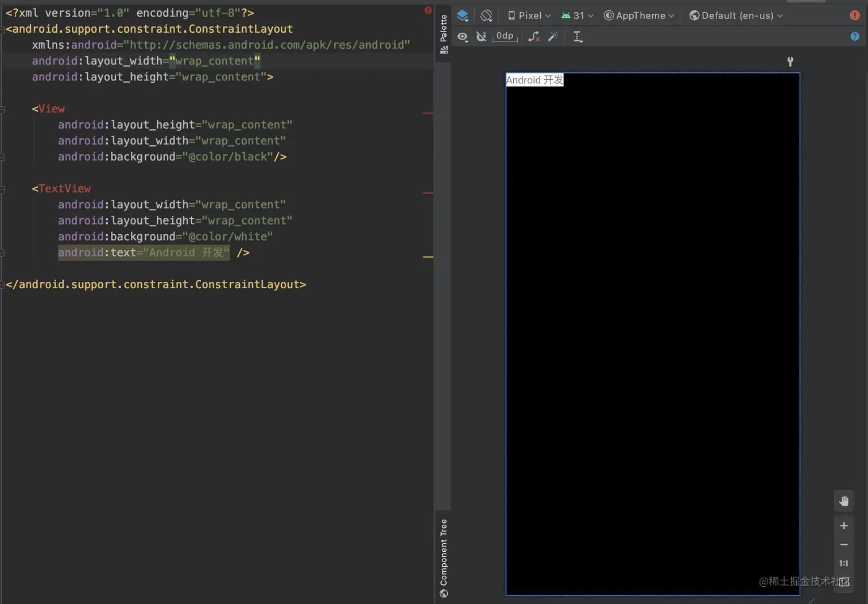This screenshot has height=604, width=868.
Task: Click the "@color/white" background value
Action: click(x=228, y=237)
